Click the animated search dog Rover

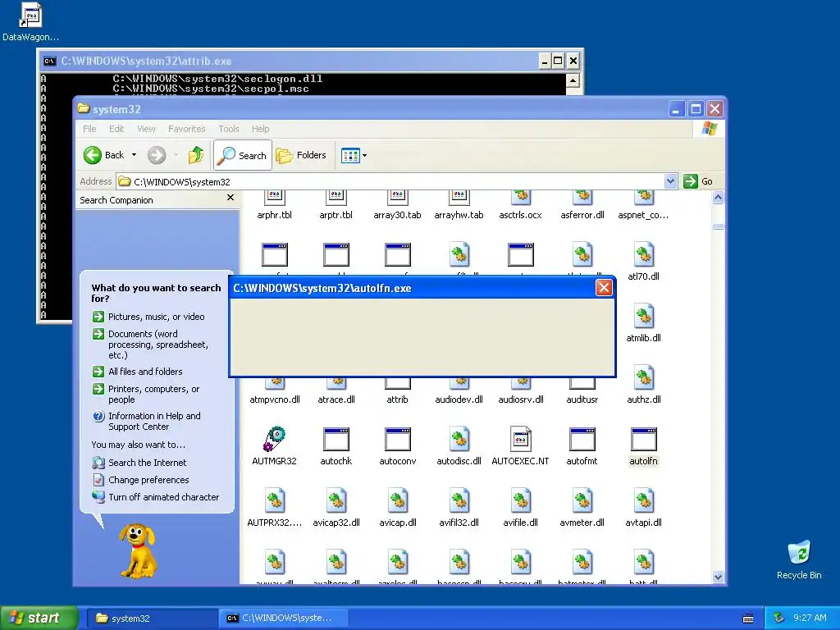point(138,550)
